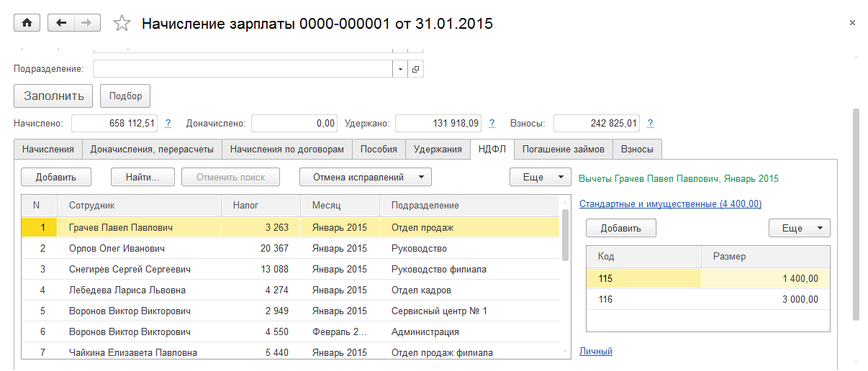Select deduction code 116 row

(707, 299)
